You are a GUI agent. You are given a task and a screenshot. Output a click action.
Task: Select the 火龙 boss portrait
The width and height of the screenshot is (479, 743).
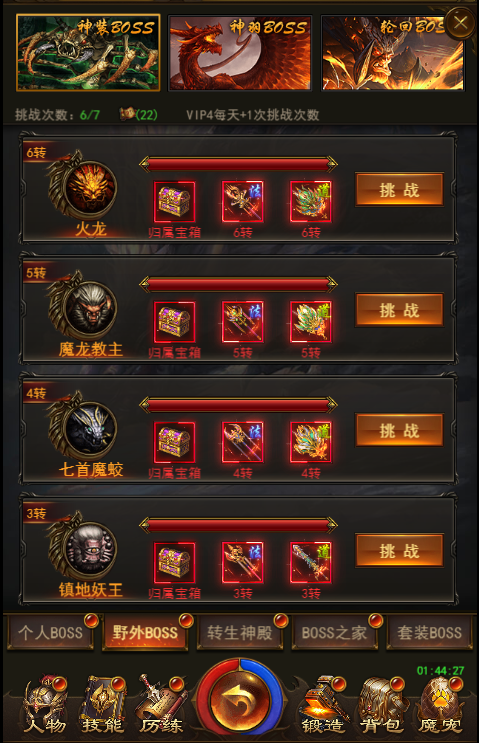(90, 188)
